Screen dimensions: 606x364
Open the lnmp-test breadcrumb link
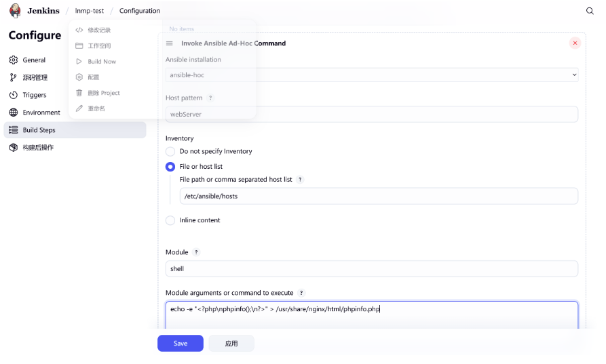[90, 11]
